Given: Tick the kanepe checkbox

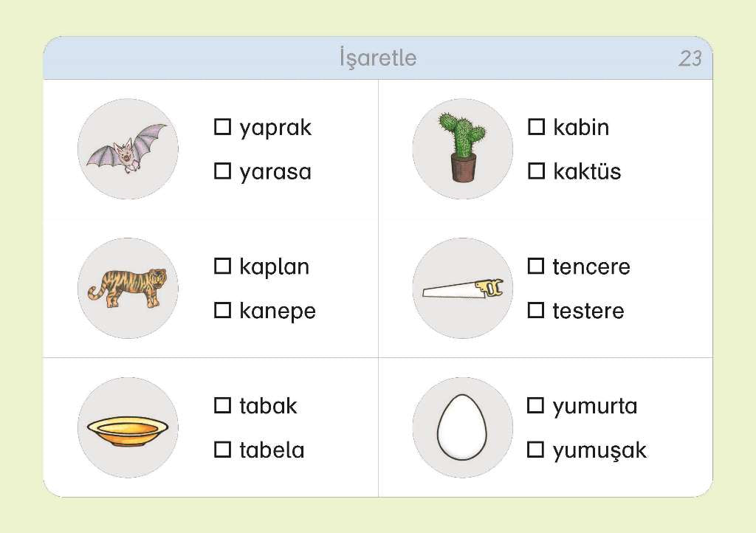Looking at the screenshot, I should pos(222,311).
